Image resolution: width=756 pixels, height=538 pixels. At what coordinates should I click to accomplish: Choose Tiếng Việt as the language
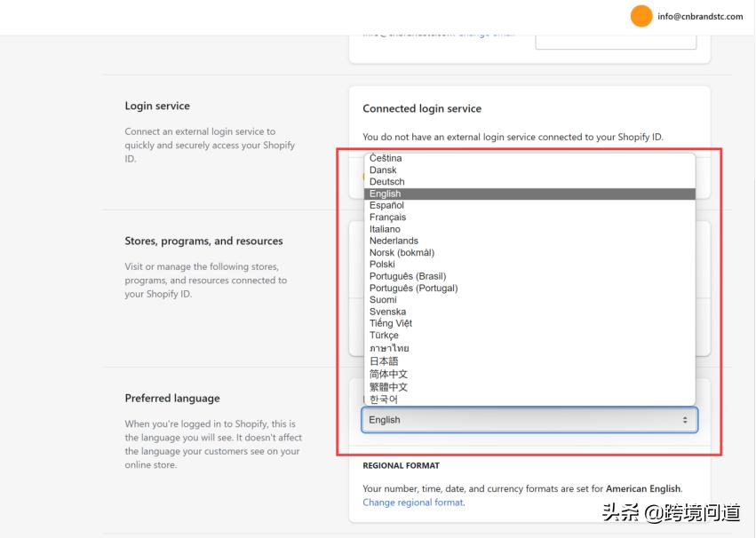click(390, 323)
